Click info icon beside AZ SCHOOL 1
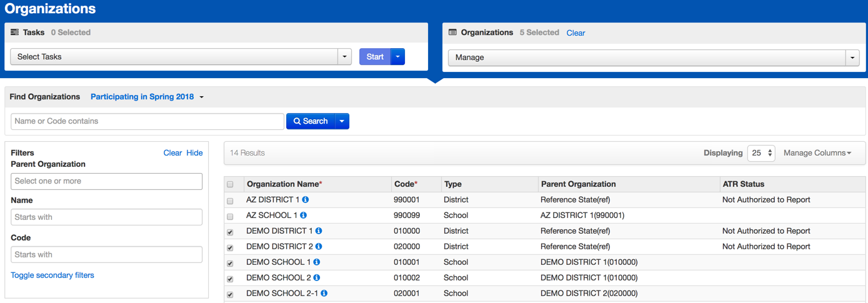The height and width of the screenshot is (303, 868). click(304, 216)
